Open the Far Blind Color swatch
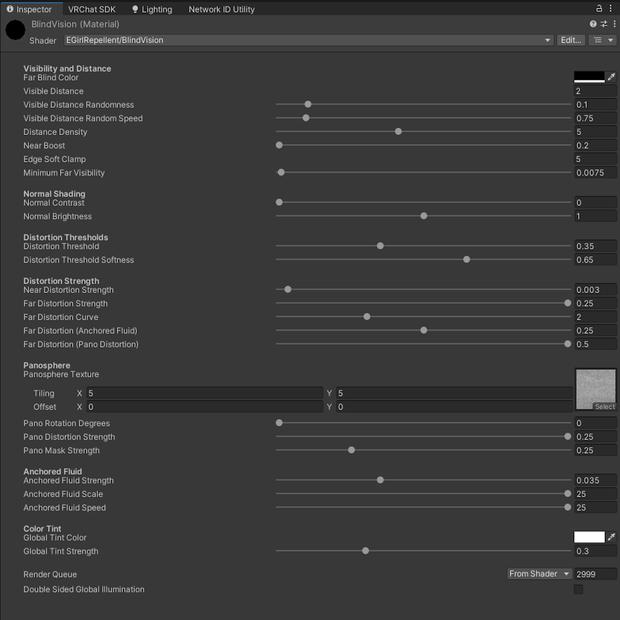The width and height of the screenshot is (620, 620). pos(589,77)
